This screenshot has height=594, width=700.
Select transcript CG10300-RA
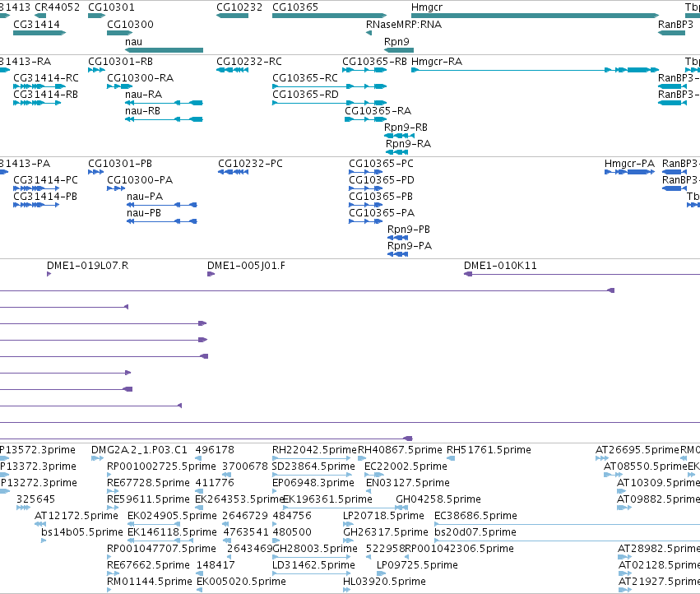[x=140, y=78]
